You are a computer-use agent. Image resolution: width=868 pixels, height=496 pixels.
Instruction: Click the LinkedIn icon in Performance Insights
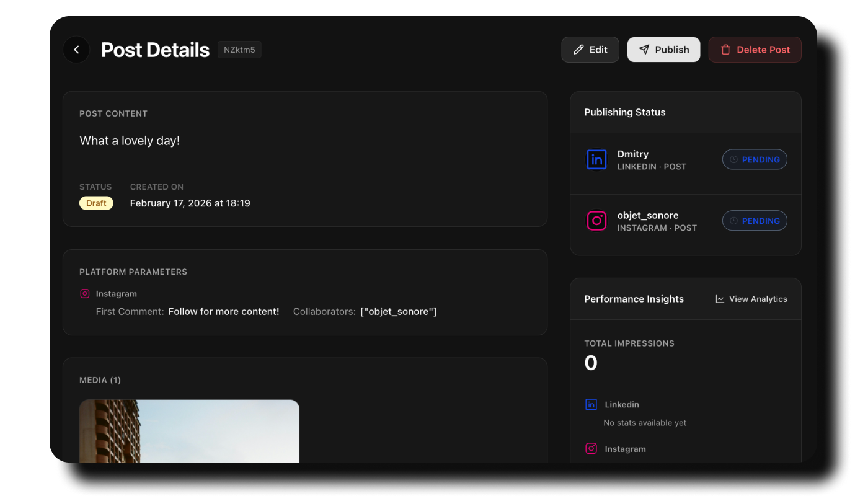591,404
